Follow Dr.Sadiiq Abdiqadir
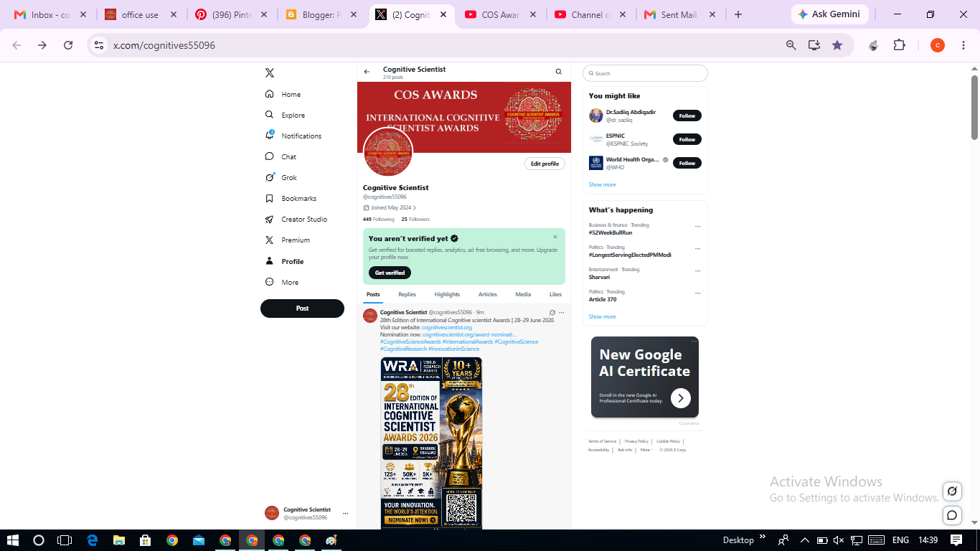 click(687, 116)
